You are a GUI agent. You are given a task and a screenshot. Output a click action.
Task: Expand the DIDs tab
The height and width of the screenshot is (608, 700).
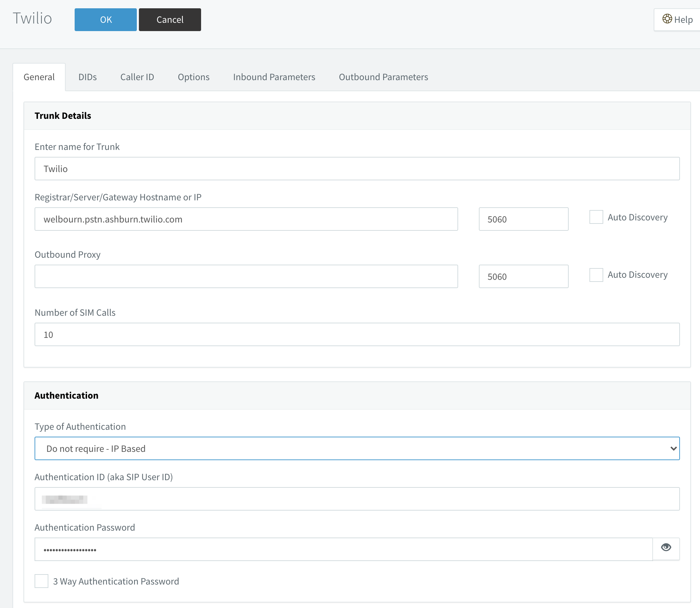[87, 77]
